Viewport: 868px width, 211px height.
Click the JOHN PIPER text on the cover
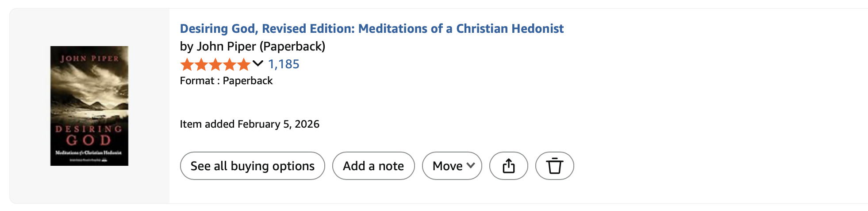coord(90,59)
